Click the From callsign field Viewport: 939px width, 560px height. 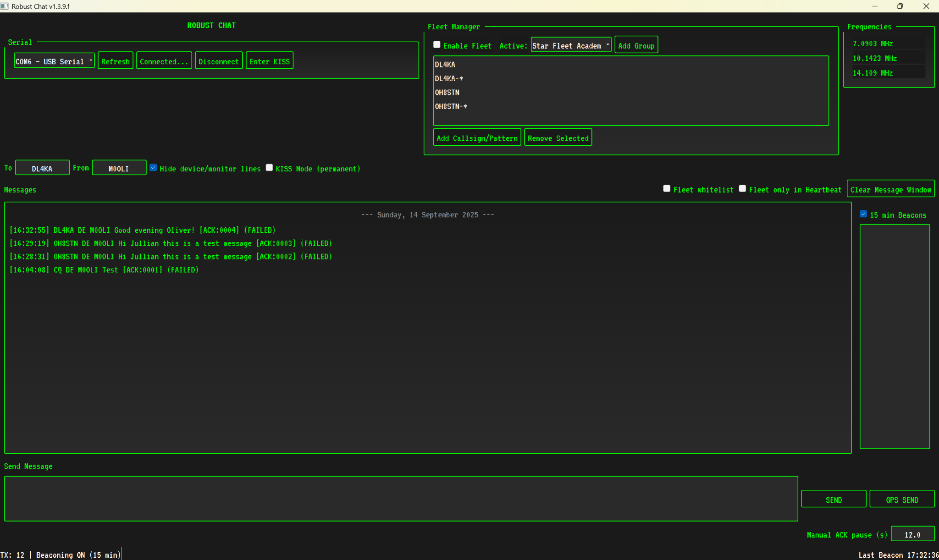pyautogui.click(x=119, y=168)
